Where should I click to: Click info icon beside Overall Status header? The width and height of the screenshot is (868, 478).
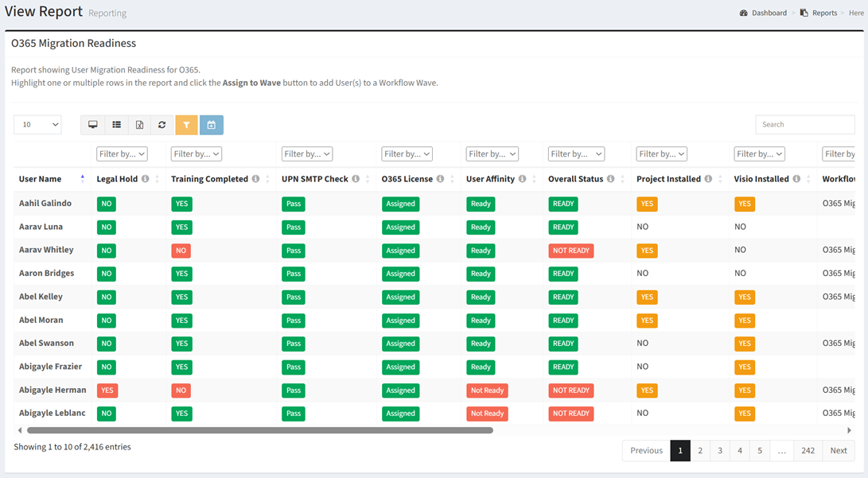(611, 179)
